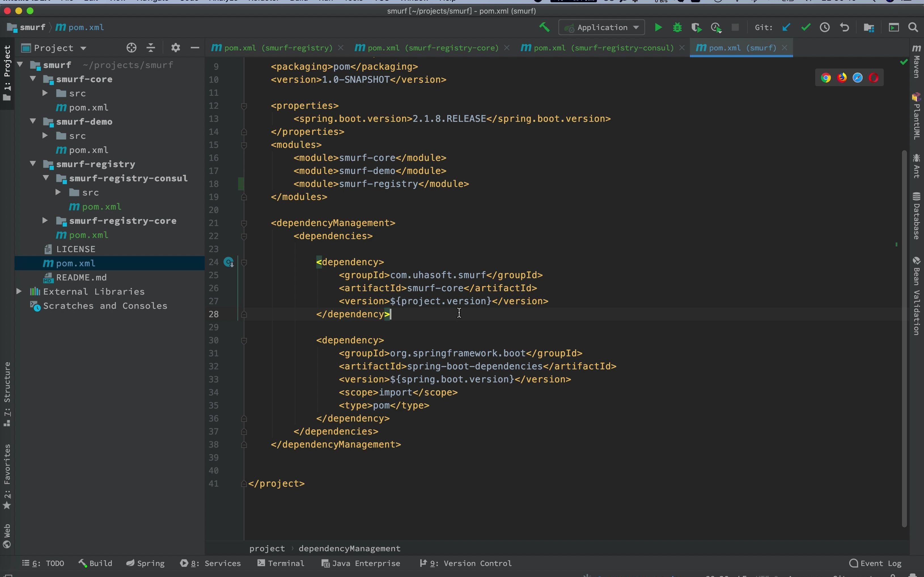Run the Application configuration
The height and width of the screenshot is (577, 924).
[659, 27]
